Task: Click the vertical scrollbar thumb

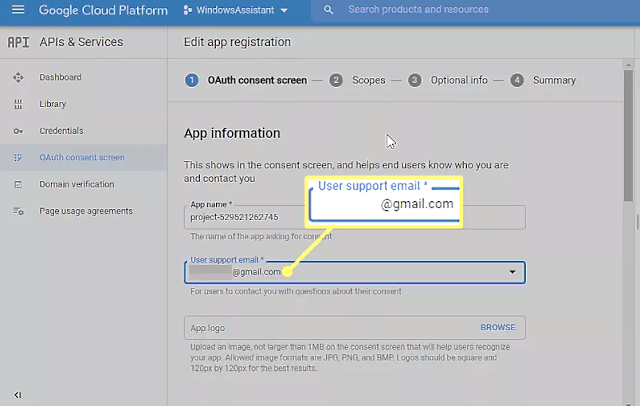Action: tap(628, 135)
